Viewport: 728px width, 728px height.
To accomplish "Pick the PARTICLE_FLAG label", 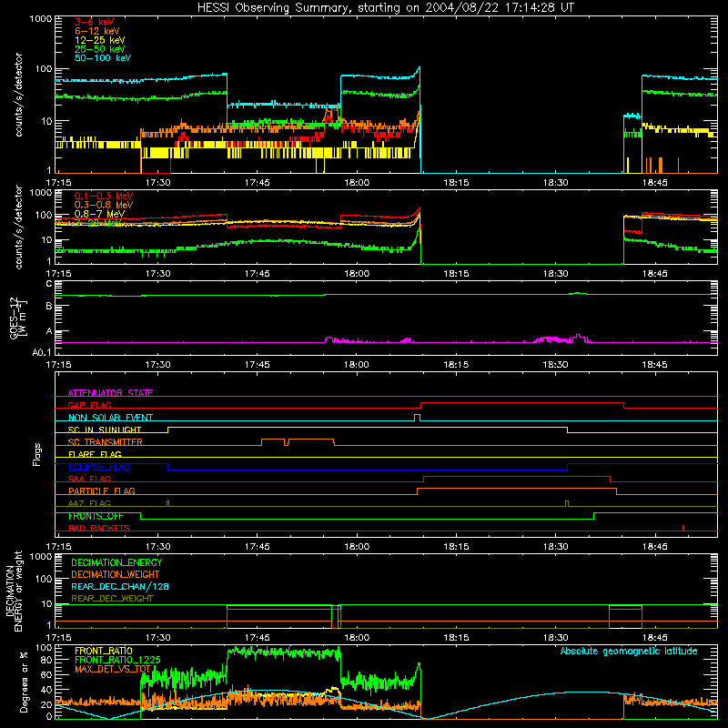I will click(x=102, y=491).
